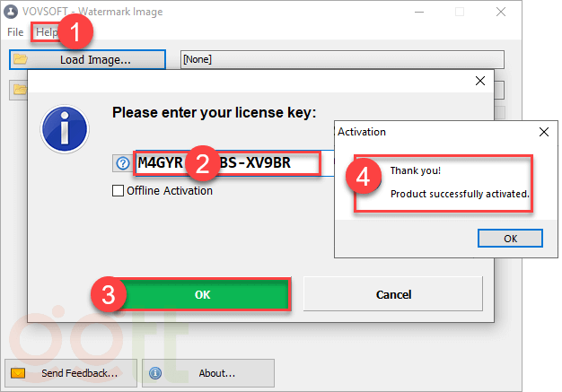Open the File menu
The height and width of the screenshot is (392, 562).
[x=15, y=32]
